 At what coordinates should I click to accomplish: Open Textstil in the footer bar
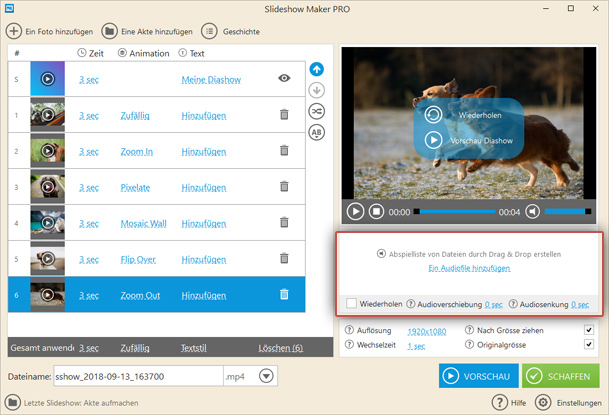[x=194, y=348]
